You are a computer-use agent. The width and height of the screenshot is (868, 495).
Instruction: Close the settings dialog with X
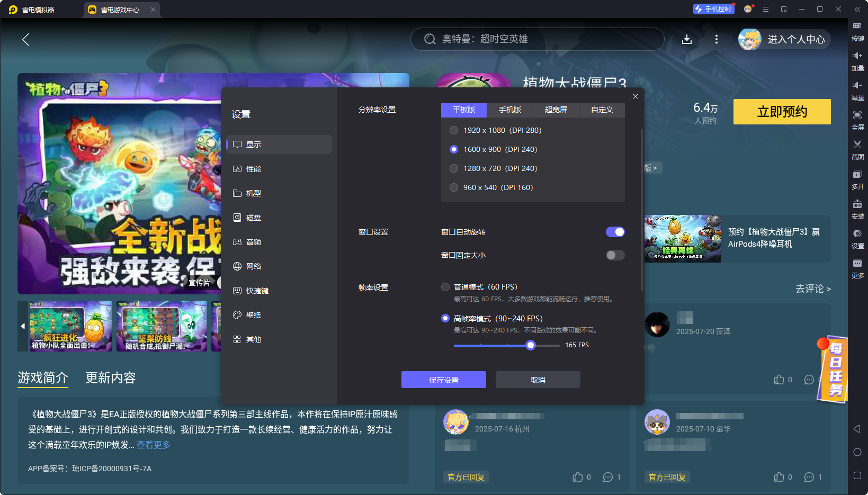[x=636, y=96]
